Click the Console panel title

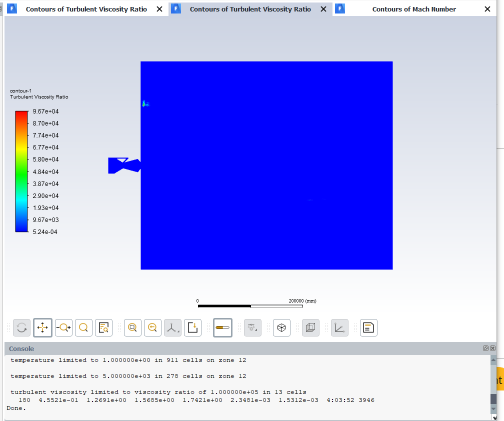click(21, 348)
